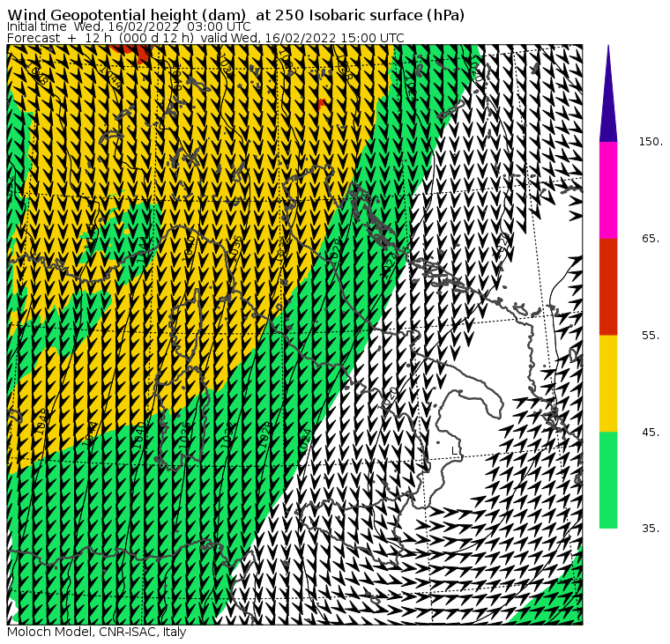Click the colorbar label '55.'
The height and width of the screenshot is (644, 670).
click(x=651, y=336)
